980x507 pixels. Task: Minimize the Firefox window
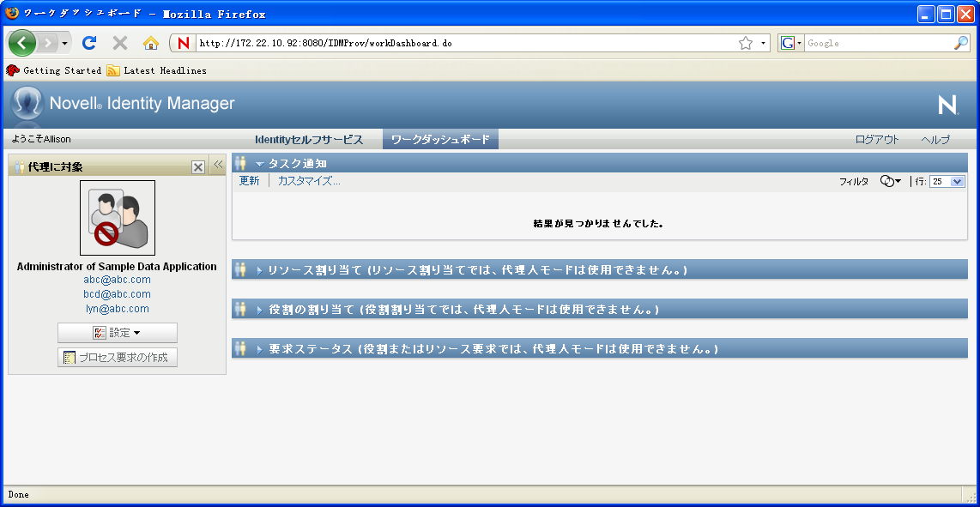point(926,14)
